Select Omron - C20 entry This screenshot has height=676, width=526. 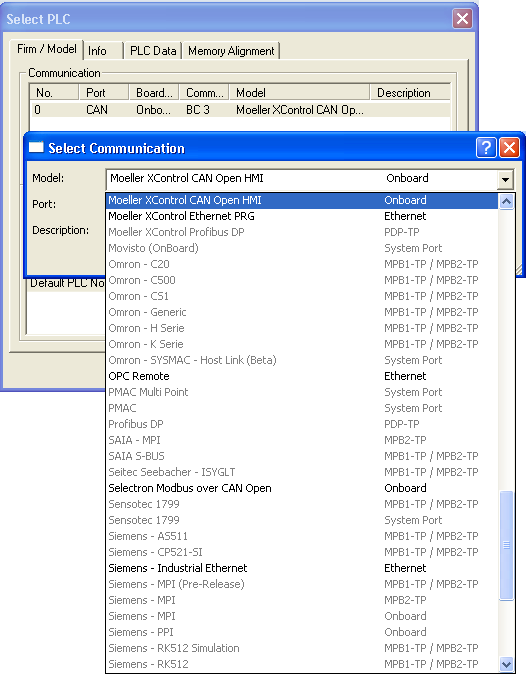point(302,264)
